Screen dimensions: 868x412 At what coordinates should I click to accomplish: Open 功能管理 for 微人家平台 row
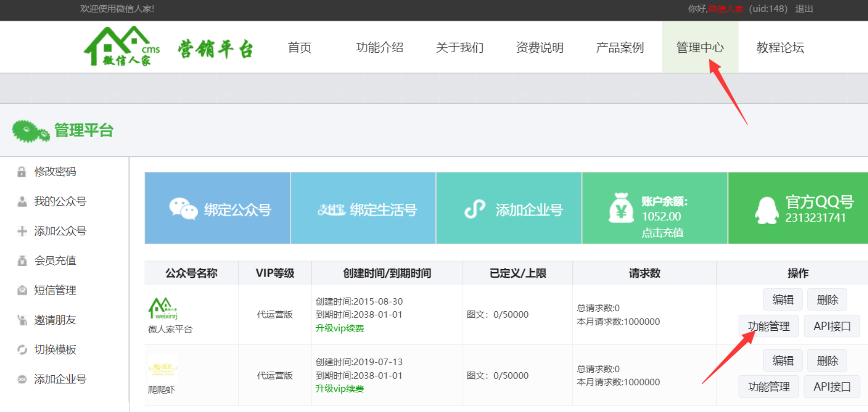769,326
